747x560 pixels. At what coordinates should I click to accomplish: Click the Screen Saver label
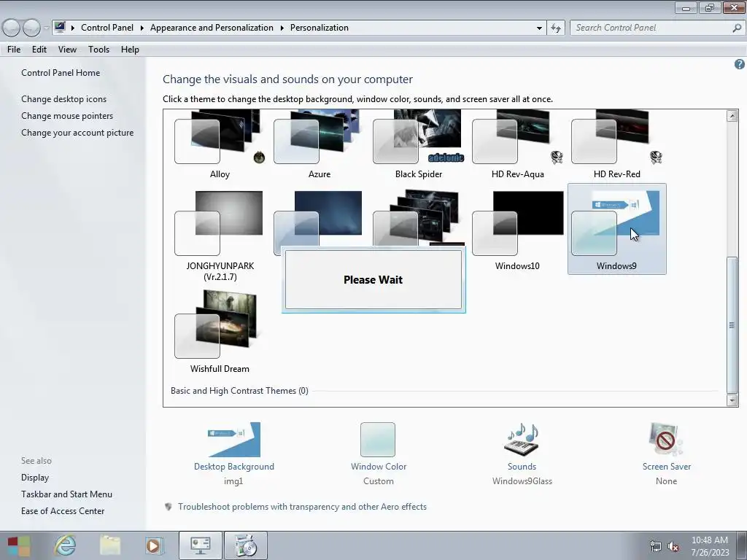[x=667, y=467]
